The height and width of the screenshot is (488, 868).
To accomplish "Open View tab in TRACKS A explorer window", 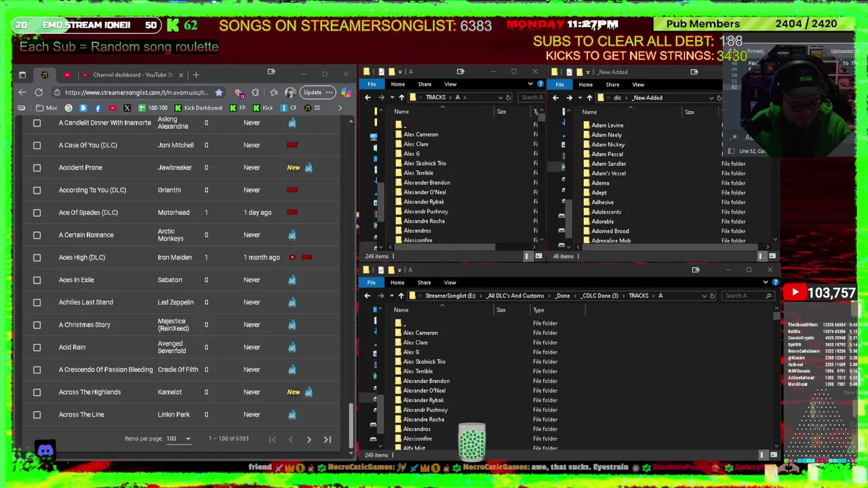I will 450,84.
